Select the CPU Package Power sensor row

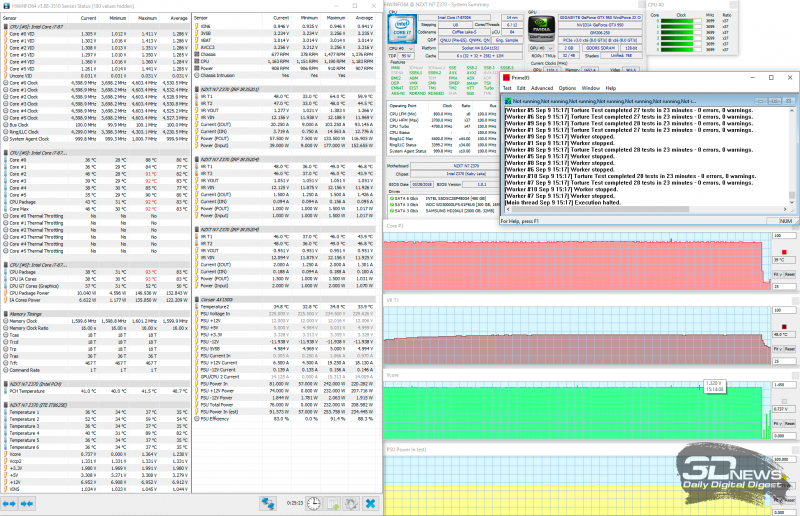96,293
